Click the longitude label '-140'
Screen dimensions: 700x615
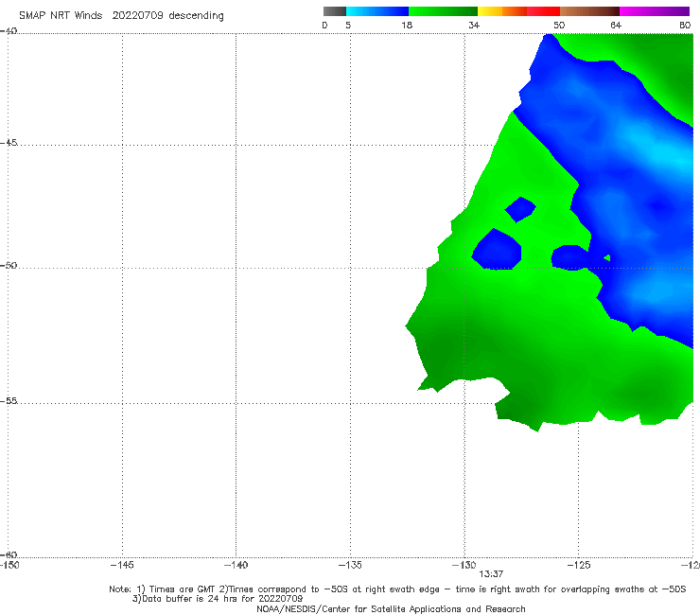236,565
